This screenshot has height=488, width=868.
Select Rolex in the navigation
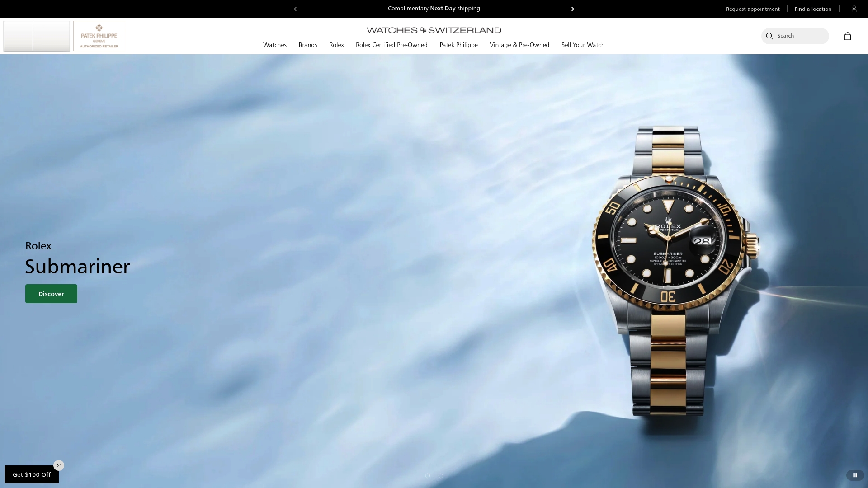tap(336, 45)
